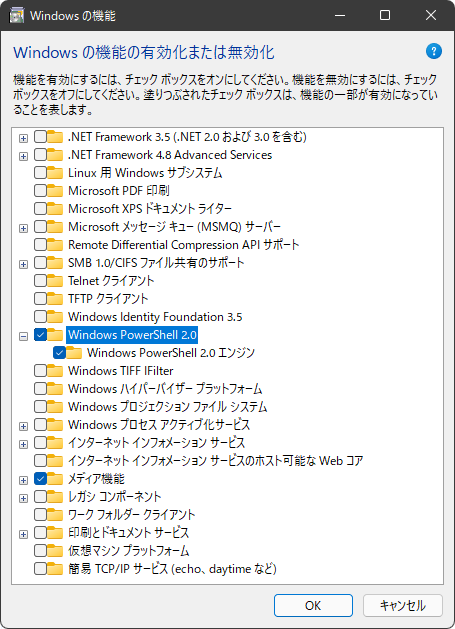Tick Microsoft XPS ドキュメント ライター checkbox
Screen dimensions: 455x629
40,209
